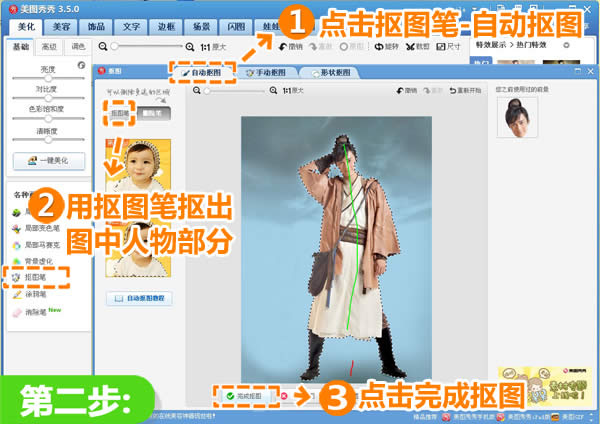The height and width of the screenshot is (424, 600).
Task: Toggle the 删除笔 delete brush mode button
Action: (154, 113)
